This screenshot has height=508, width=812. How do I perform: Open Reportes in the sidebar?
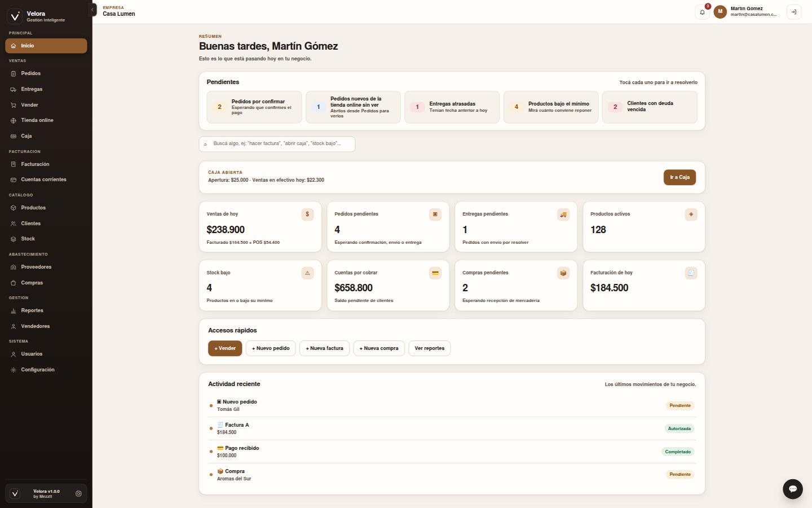[x=46, y=310]
